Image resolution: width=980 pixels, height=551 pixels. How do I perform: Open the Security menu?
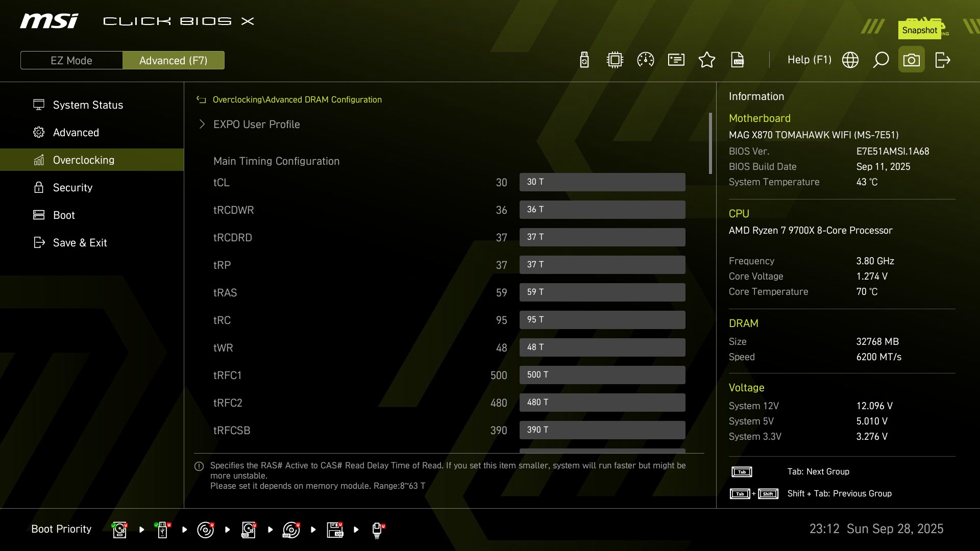tap(72, 188)
